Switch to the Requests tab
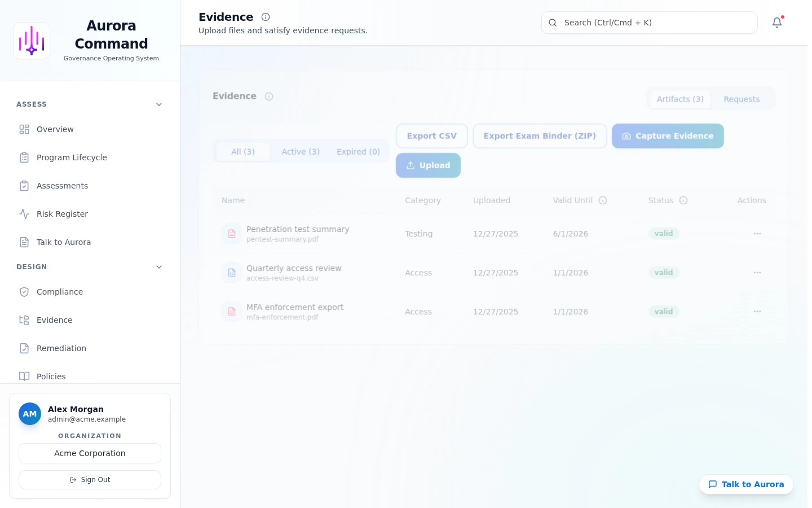The image size is (812, 508). pyautogui.click(x=742, y=99)
